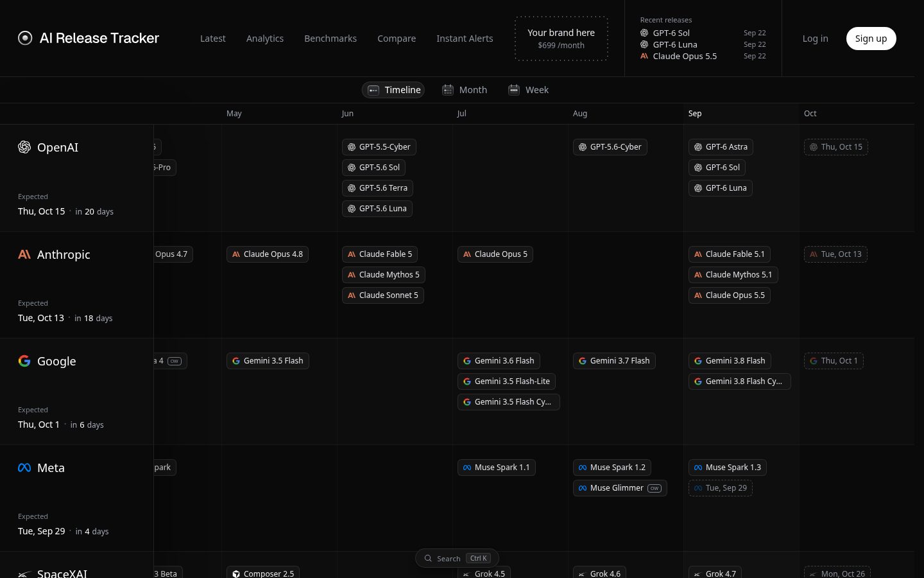The width and height of the screenshot is (924, 578).
Task: Select the Jun month header
Action: 348,114
